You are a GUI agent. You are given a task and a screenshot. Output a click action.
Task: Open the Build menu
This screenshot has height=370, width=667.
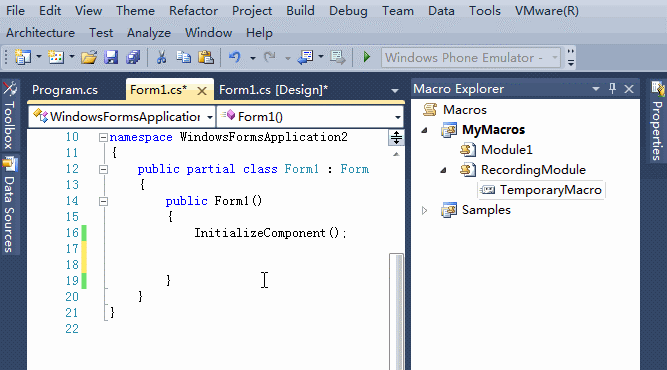[300, 11]
